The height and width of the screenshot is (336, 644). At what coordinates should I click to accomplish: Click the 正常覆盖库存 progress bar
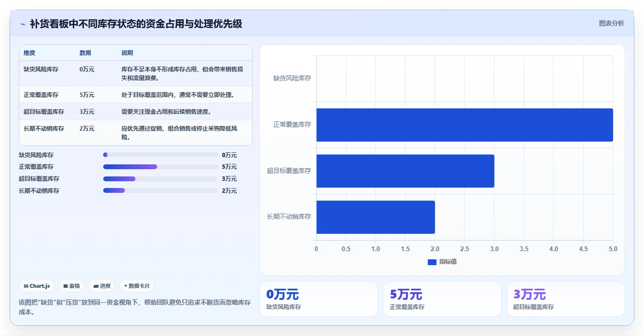coord(161,167)
